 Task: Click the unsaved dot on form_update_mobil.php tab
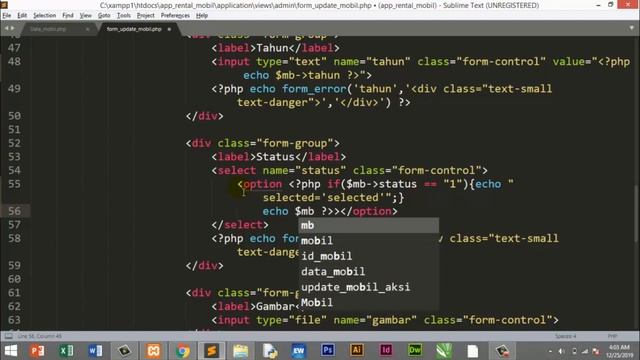(169, 29)
